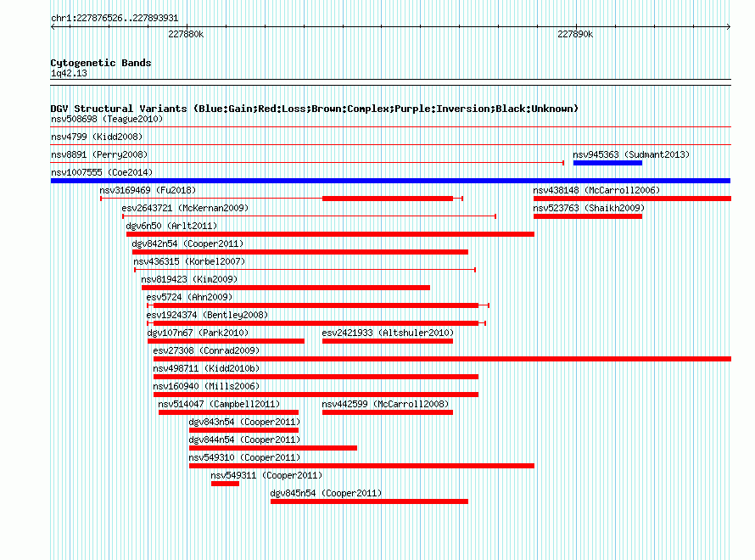Select the dgv107n67 (Park2010) red bar
The height and width of the screenshot is (560, 755).
(226, 341)
